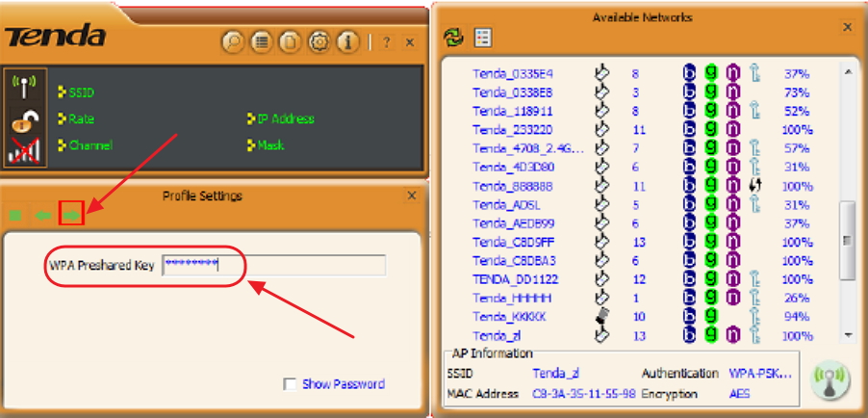This screenshot has width=868, height=418.
Task: Click the connect antenna button in AP Information
Action: pyautogui.click(x=830, y=381)
